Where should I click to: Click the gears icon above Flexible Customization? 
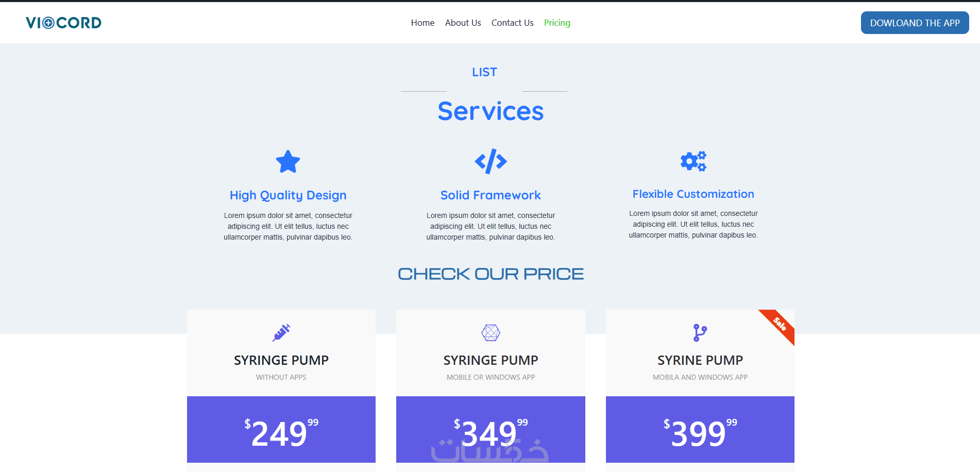(693, 161)
